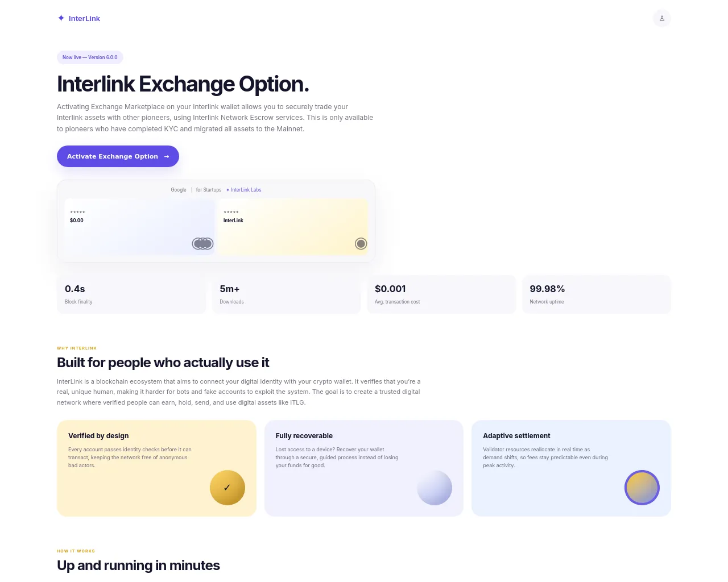Click the lavender sphere icon
The image size is (728, 582).
click(x=435, y=488)
